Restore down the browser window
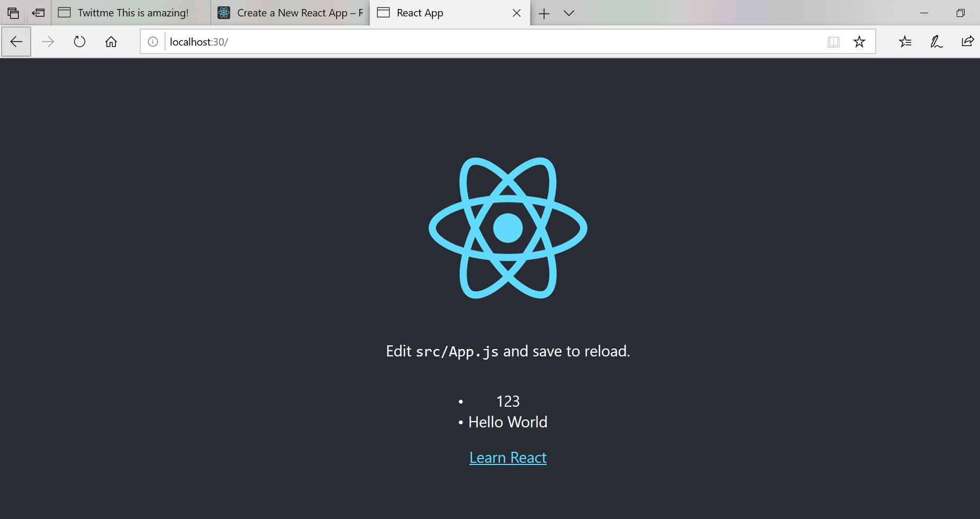 click(x=960, y=13)
